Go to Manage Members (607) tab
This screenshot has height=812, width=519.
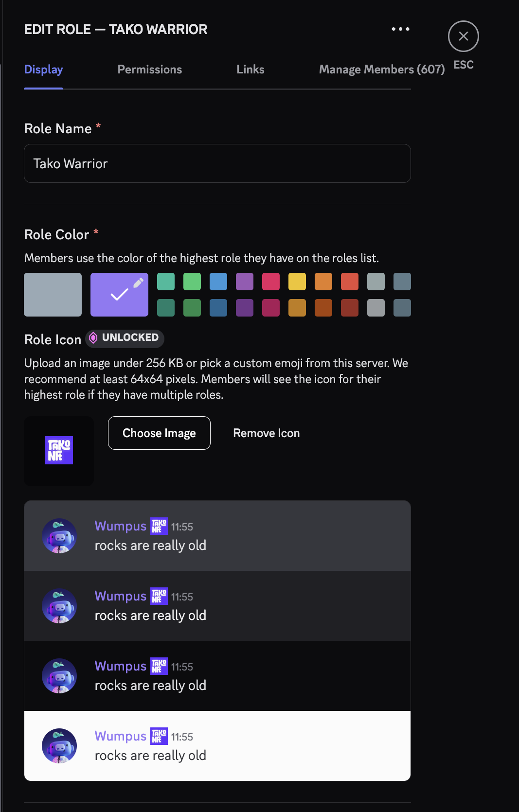tap(381, 70)
